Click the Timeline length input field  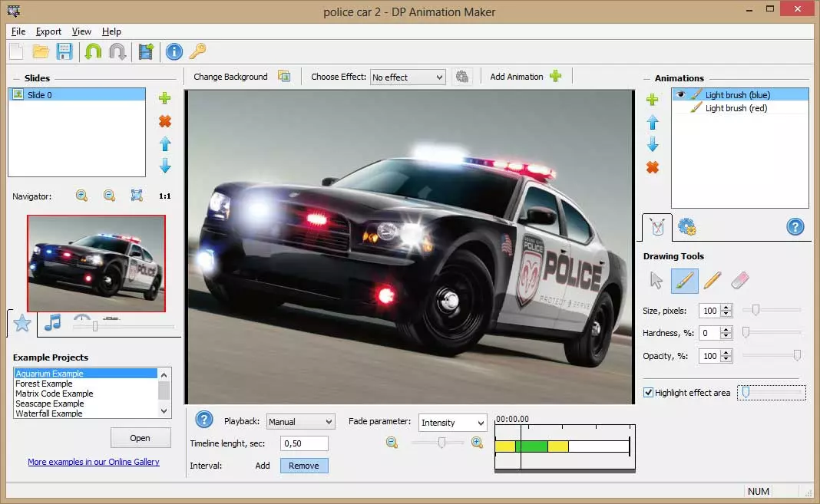click(304, 443)
